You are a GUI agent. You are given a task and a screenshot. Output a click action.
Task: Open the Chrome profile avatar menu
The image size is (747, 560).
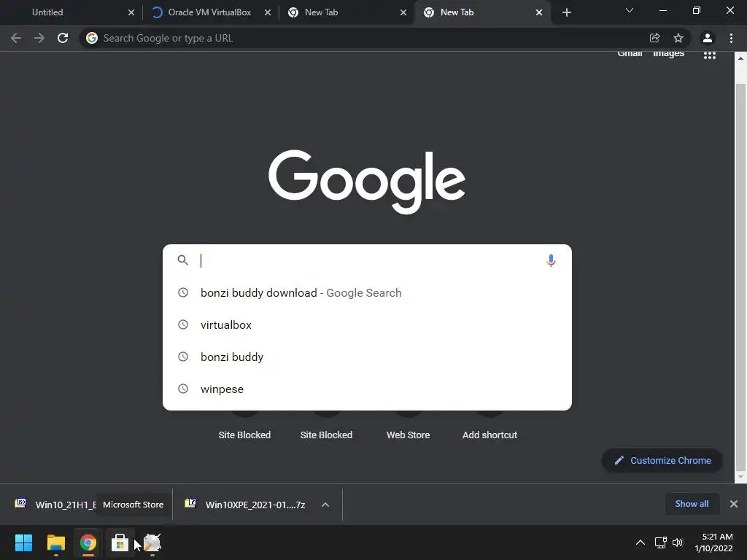[x=708, y=38]
